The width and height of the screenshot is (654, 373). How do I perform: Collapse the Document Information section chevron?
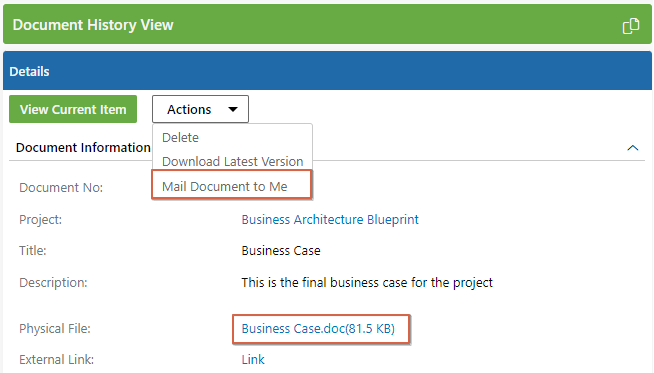pyautogui.click(x=633, y=148)
